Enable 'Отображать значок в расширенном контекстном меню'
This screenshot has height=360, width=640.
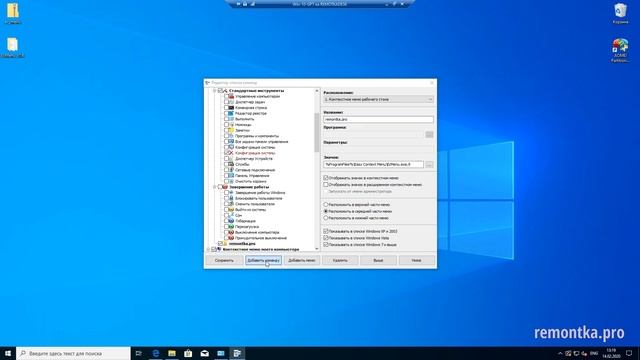[326, 184]
